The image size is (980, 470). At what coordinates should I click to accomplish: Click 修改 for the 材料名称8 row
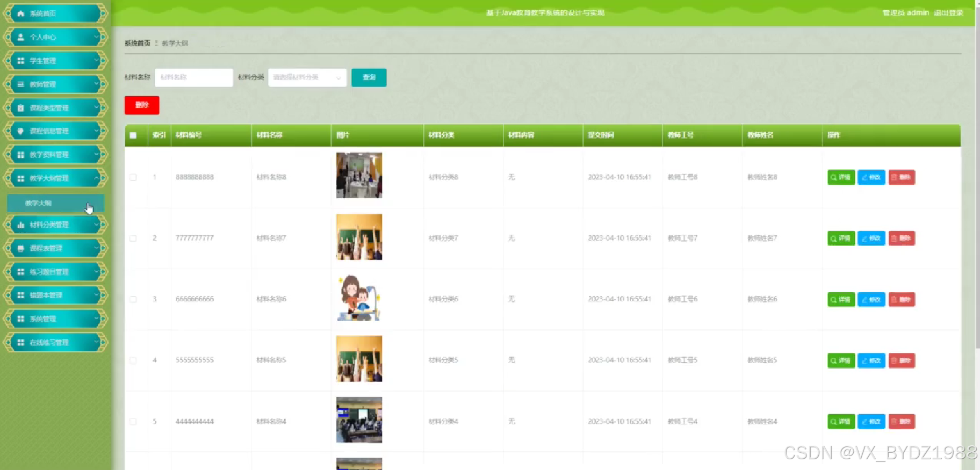point(871,177)
